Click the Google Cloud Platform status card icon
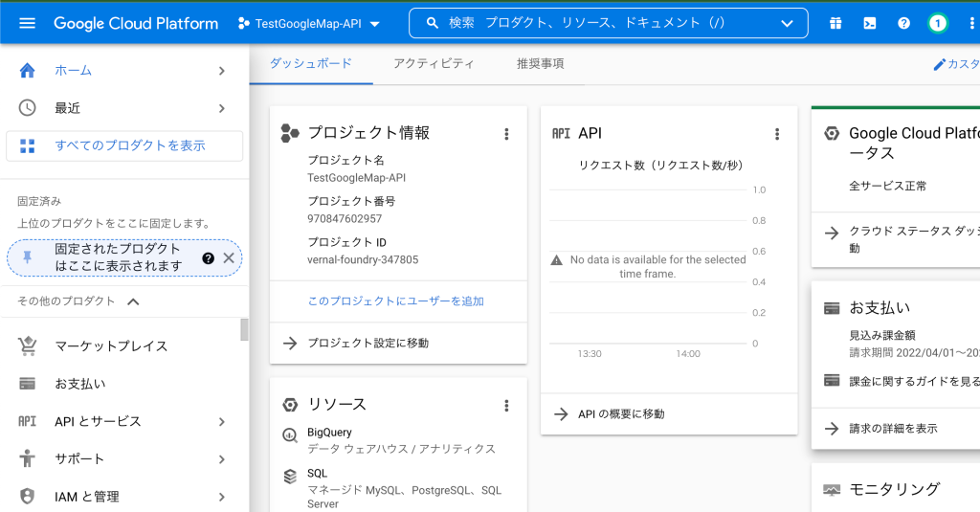 pos(832,133)
